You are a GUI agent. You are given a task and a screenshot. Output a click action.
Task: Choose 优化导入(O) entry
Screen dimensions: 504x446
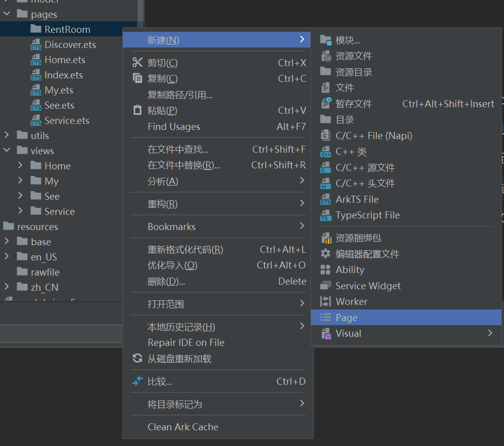click(x=218, y=265)
